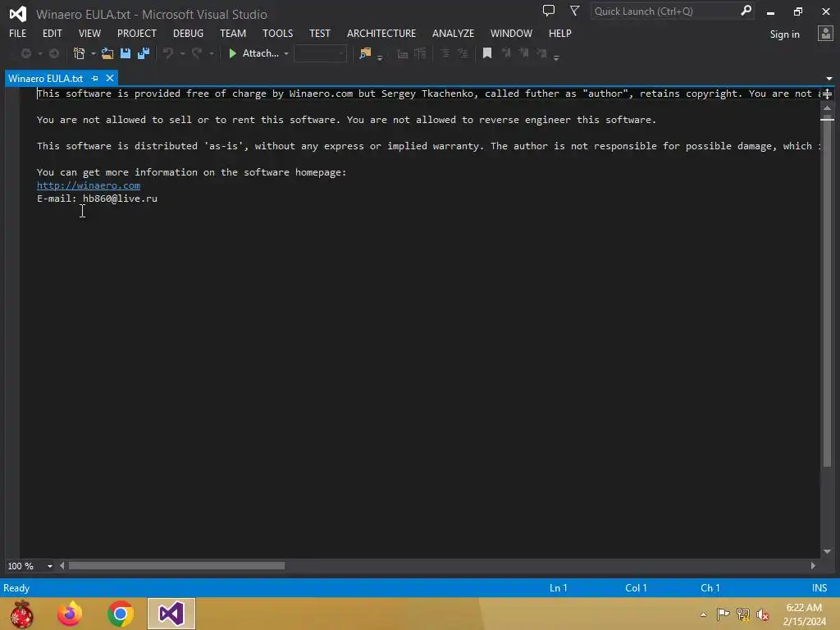
Task: Click the account avatar icon
Action: pos(825,34)
